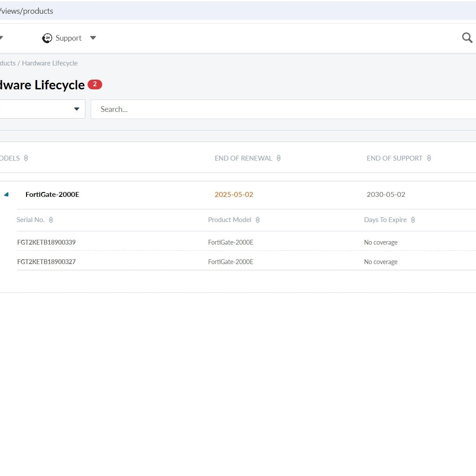The width and height of the screenshot is (476, 476).
Task: Click the Product Model header label
Action: (x=230, y=220)
